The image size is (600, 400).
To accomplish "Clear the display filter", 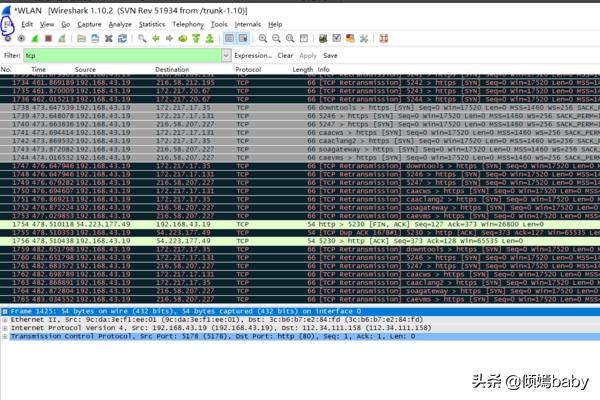I will (x=285, y=56).
